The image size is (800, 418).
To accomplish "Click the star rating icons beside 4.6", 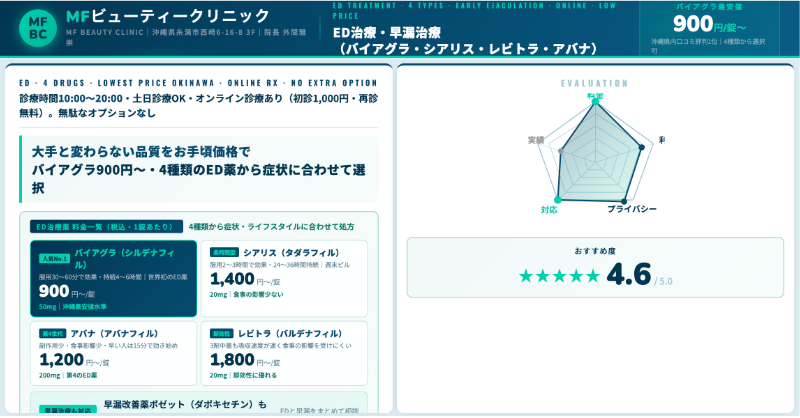I will (559, 276).
